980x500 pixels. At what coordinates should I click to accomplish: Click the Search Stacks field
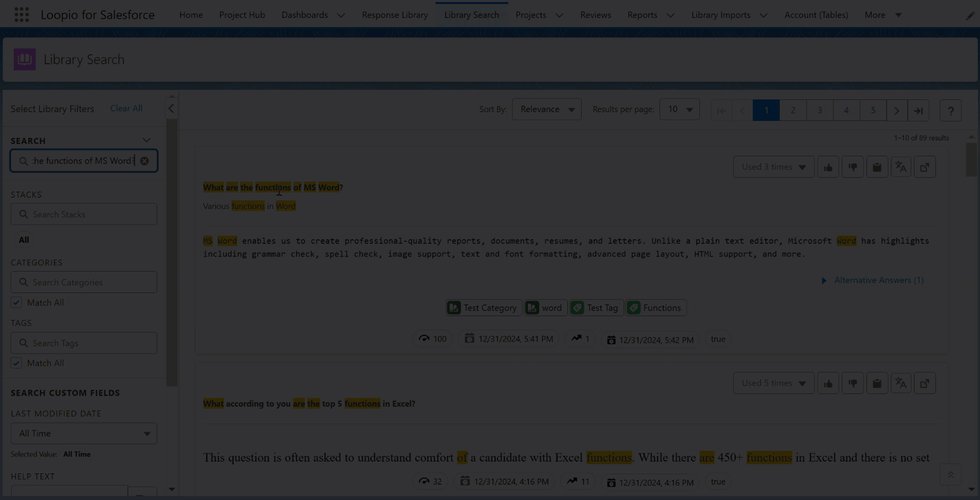[84, 214]
